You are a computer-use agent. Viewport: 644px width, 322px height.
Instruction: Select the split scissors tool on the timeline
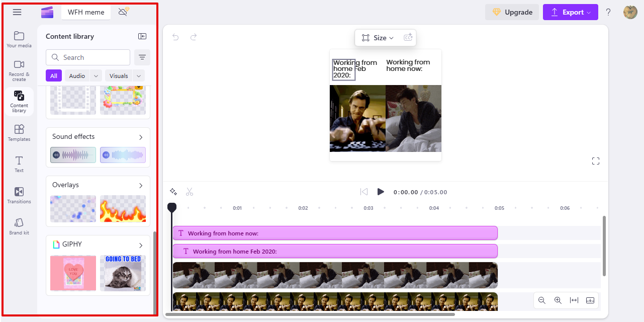point(190,192)
